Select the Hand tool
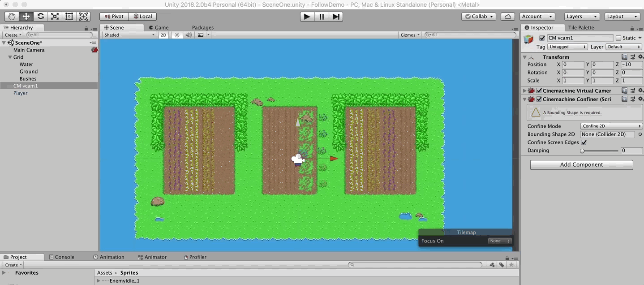The image size is (644, 285). (x=12, y=17)
